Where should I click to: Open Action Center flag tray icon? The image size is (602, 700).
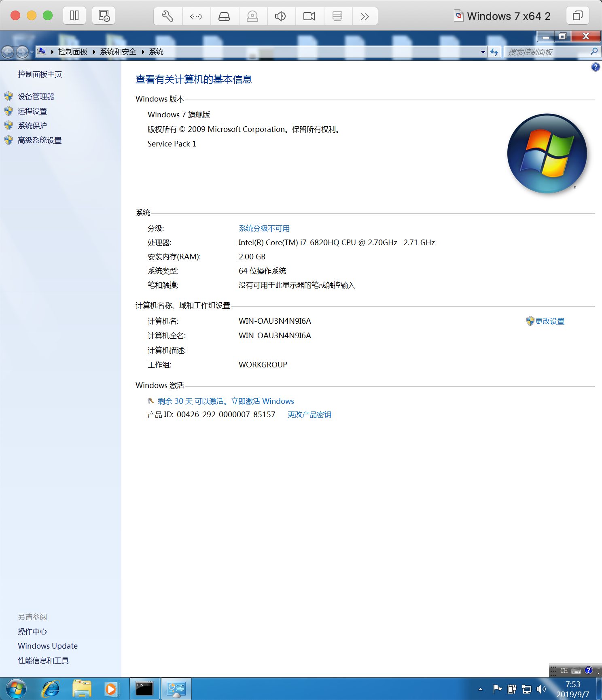click(x=497, y=689)
